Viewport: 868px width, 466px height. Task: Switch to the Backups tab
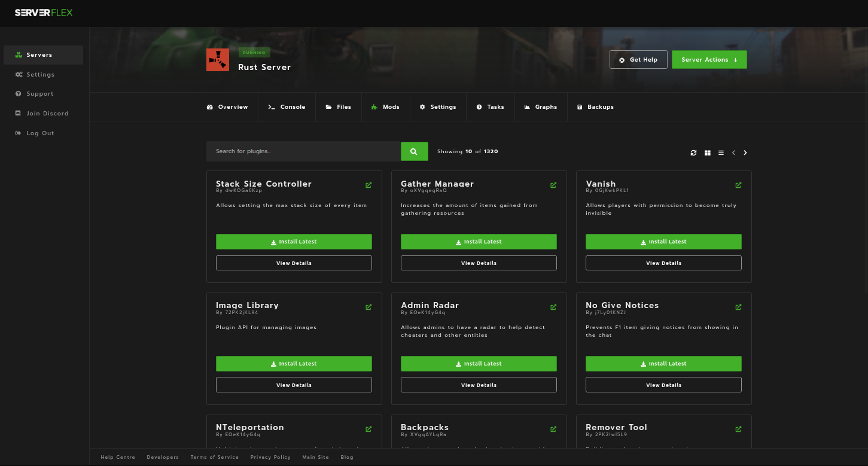click(x=595, y=107)
